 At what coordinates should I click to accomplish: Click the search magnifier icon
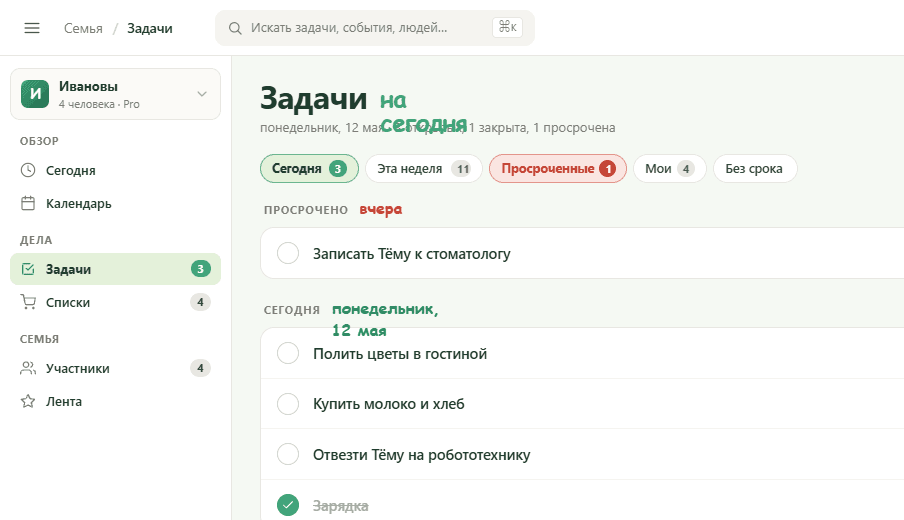[235, 28]
